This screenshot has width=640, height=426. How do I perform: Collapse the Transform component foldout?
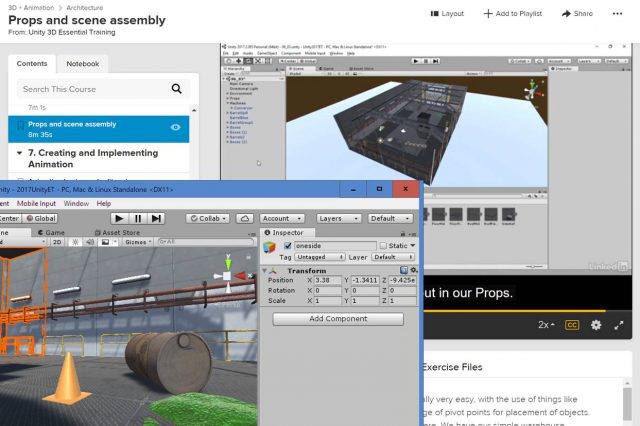(x=264, y=271)
